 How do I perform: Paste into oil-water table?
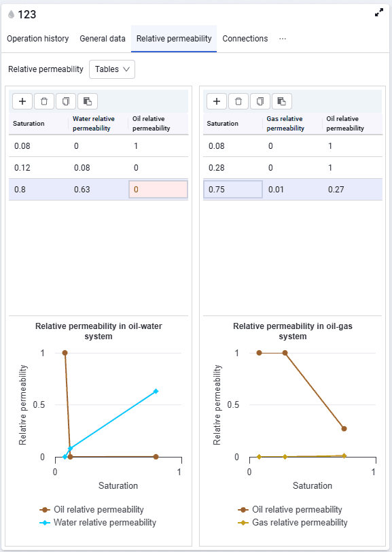click(88, 101)
